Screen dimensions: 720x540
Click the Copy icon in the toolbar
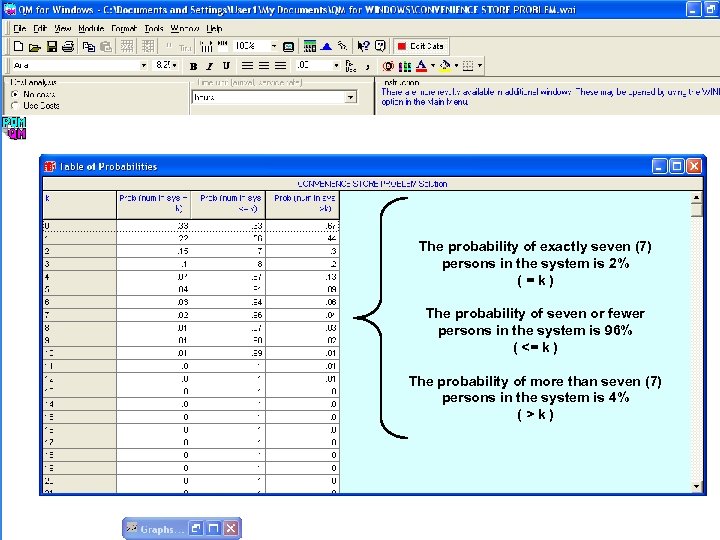[x=89, y=46]
